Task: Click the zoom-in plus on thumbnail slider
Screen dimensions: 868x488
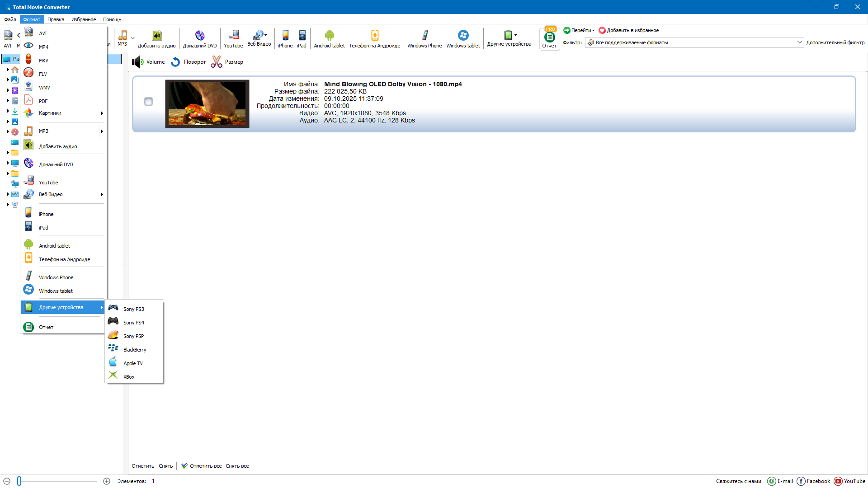Action: 107,481
